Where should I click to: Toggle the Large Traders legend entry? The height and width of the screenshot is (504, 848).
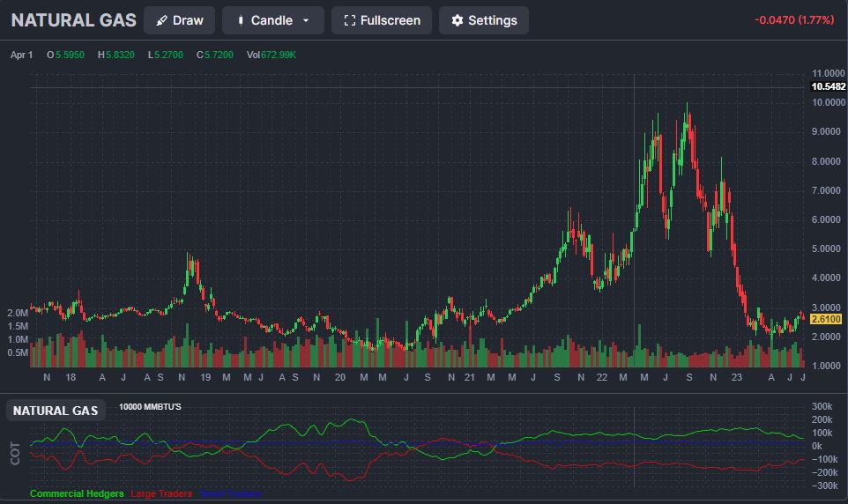click(x=161, y=493)
